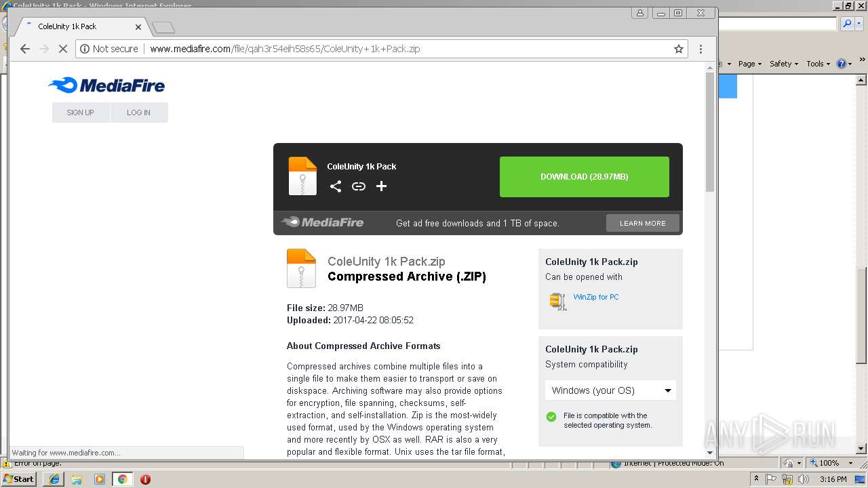Click the large zip archive icon beside file name

[301, 268]
